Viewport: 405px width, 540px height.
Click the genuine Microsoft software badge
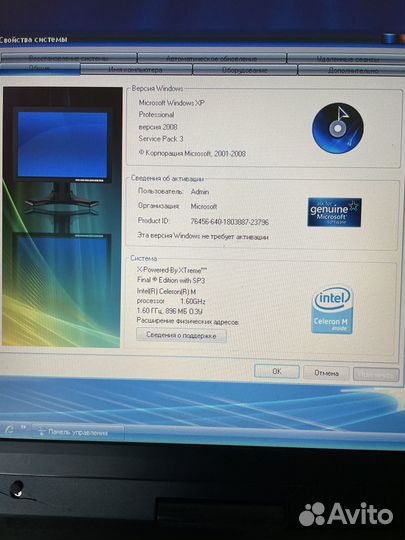pyautogui.click(x=334, y=212)
